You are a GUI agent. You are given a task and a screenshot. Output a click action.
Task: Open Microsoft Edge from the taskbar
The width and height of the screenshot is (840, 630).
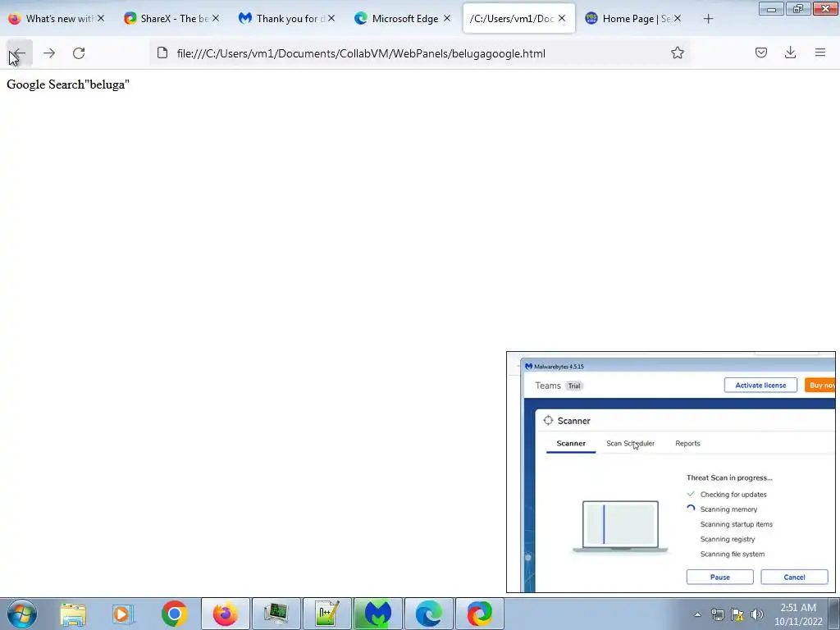[x=428, y=614]
